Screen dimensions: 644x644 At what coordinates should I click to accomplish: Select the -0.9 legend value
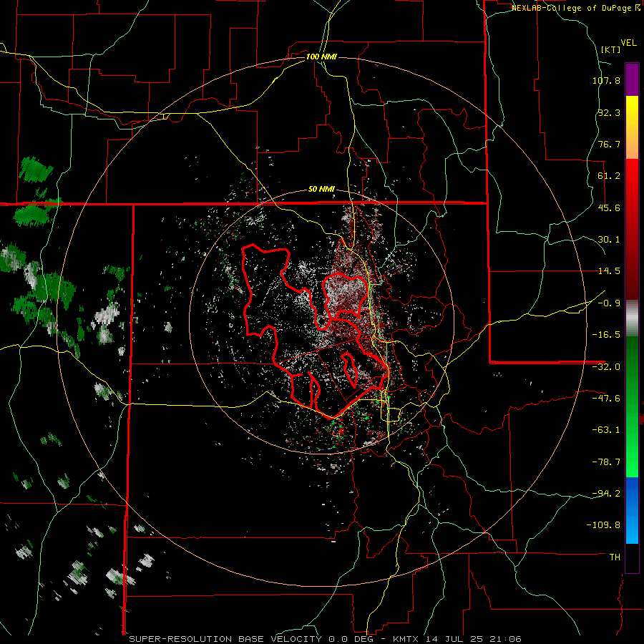[x=609, y=303]
